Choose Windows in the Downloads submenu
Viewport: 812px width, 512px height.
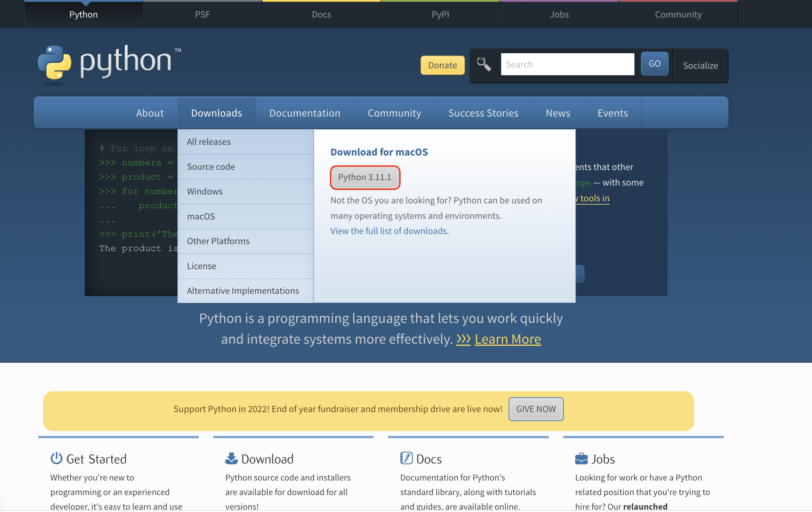tap(205, 191)
